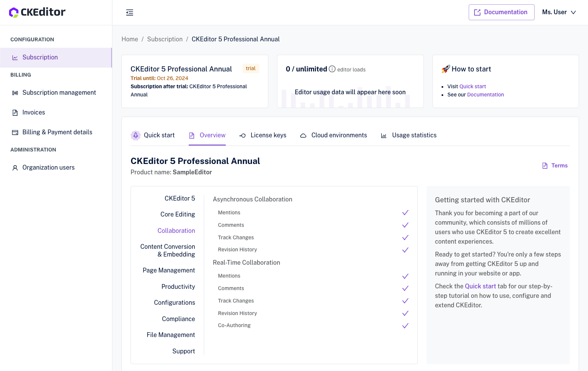Click the checkmark for asynchronous Mentions

405,213
